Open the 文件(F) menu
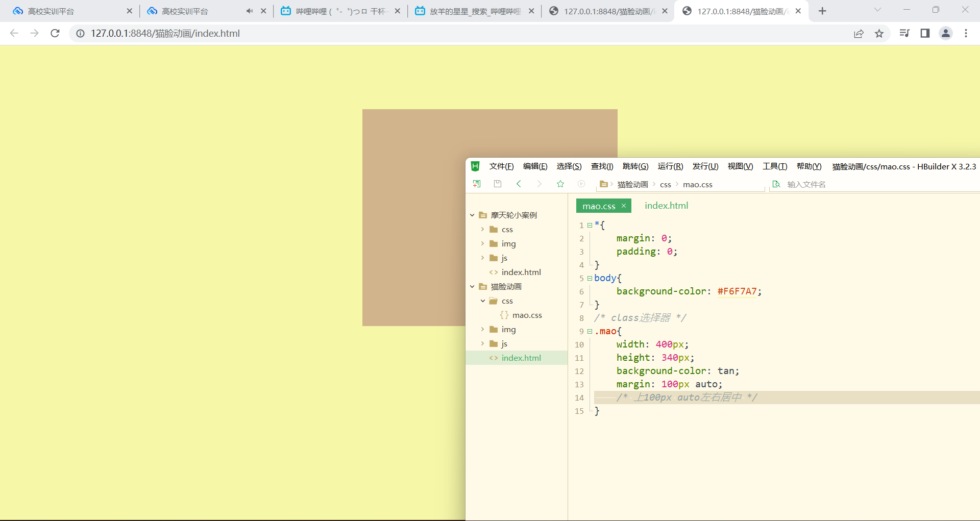 501,166
